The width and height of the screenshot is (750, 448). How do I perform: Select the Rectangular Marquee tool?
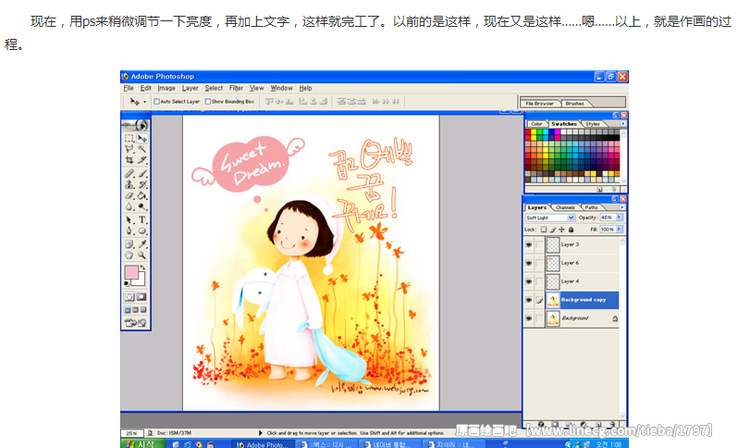pos(130,138)
